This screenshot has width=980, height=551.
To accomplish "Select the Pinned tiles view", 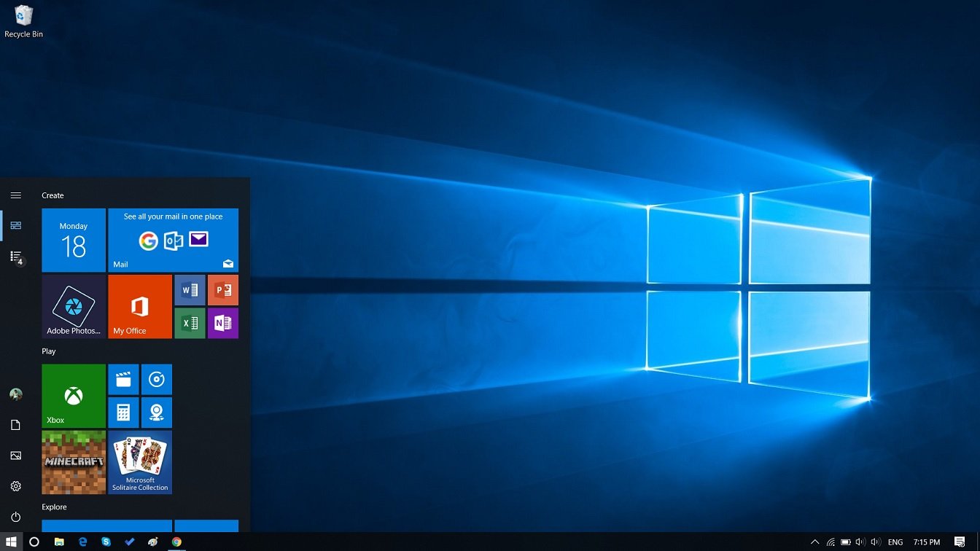I will pos(15,225).
